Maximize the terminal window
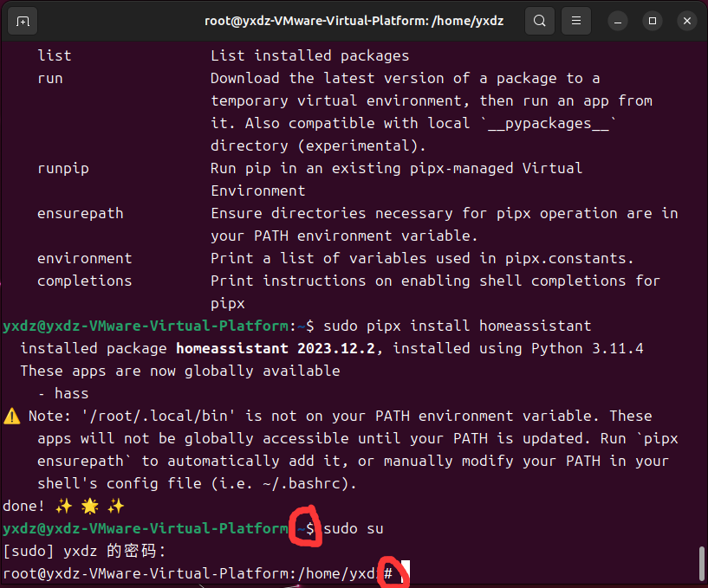The image size is (708, 588). (x=653, y=21)
